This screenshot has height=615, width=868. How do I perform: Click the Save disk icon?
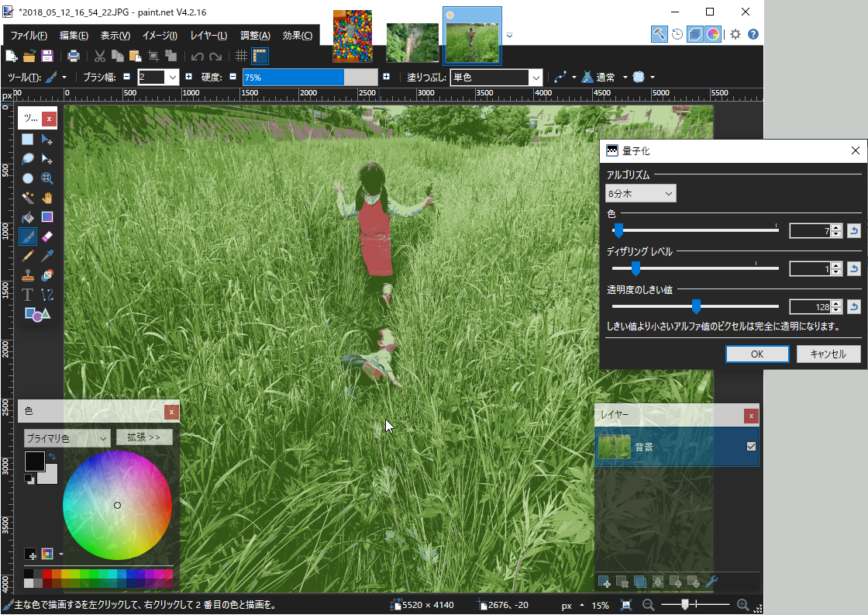coord(47,56)
